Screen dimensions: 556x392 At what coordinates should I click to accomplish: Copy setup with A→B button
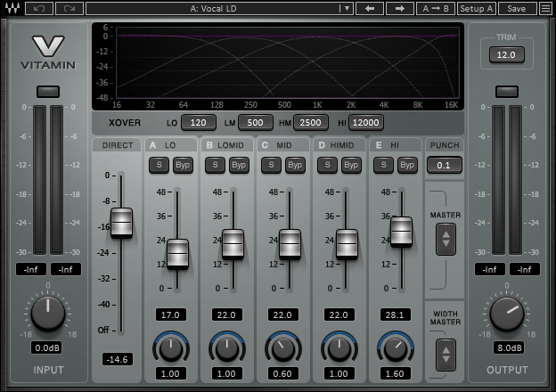pos(435,9)
